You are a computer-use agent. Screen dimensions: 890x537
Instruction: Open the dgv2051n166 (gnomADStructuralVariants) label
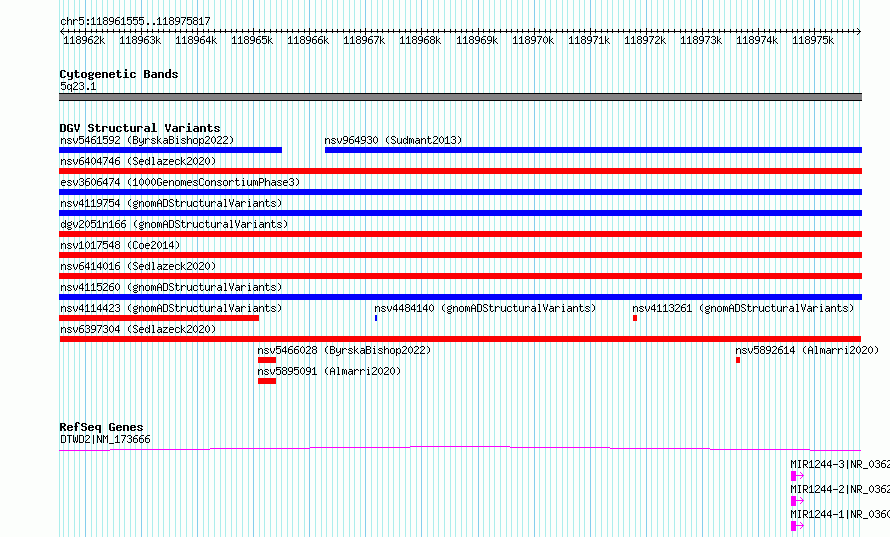pyautogui.click(x=174, y=224)
